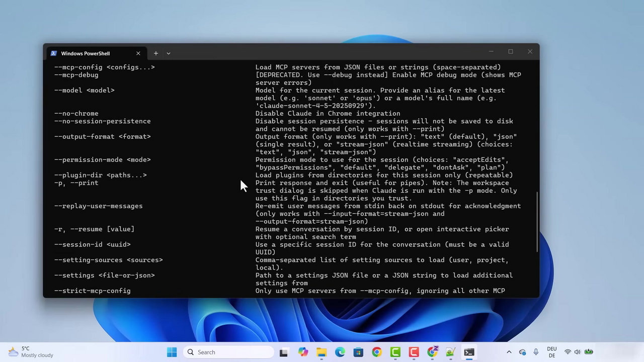Click the '-p, --print' option text
The image size is (644, 362).
click(x=76, y=183)
